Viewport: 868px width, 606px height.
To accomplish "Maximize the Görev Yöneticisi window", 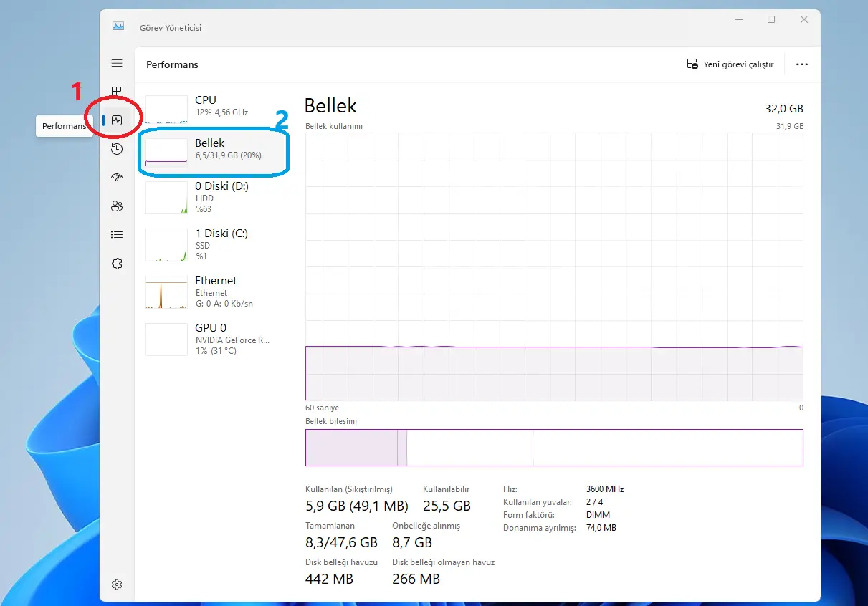I will coord(771,20).
